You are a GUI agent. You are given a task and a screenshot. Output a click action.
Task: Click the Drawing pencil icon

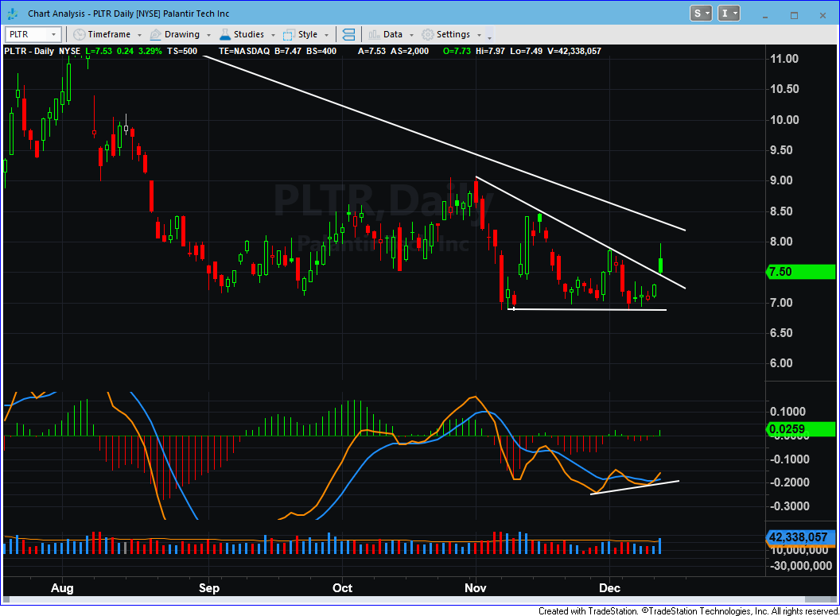[155, 34]
